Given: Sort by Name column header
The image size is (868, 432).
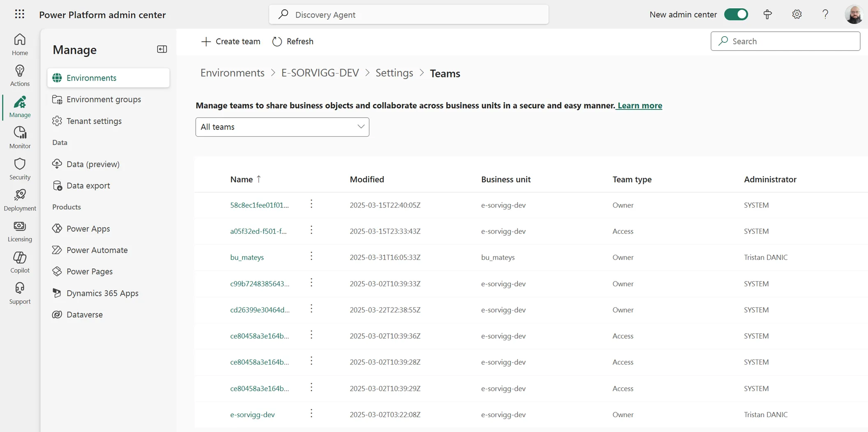Looking at the screenshot, I should [x=245, y=179].
